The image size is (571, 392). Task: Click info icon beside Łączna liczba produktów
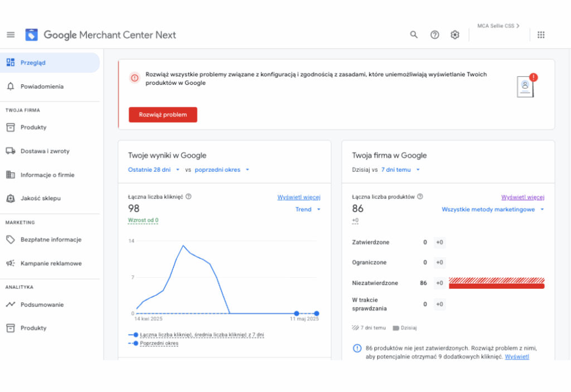pos(420,196)
